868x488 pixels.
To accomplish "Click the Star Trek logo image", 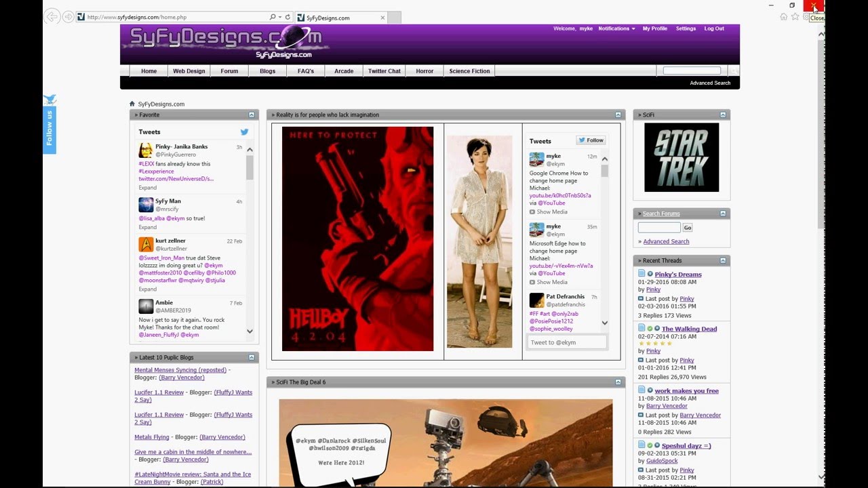I will 682,157.
